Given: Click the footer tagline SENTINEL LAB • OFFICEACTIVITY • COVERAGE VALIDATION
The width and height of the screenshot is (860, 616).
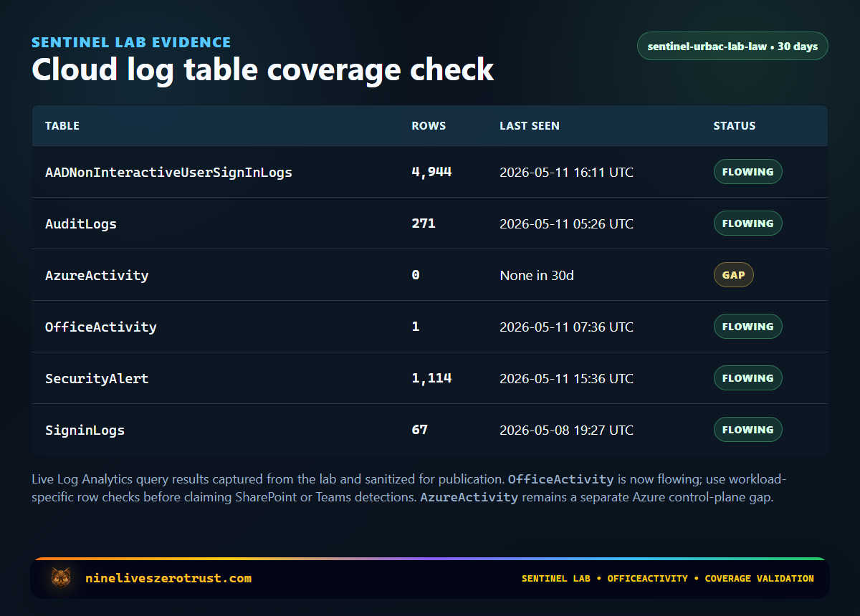Looking at the screenshot, I should tap(668, 578).
